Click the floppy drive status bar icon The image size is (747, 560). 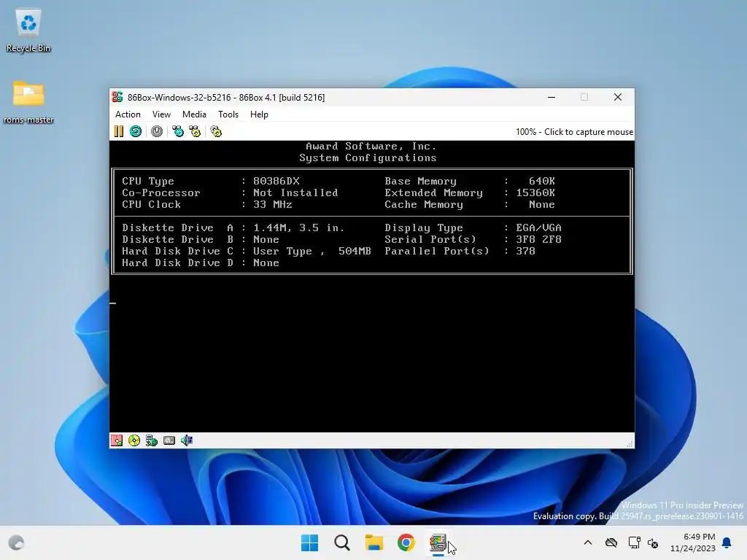click(x=117, y=440)
